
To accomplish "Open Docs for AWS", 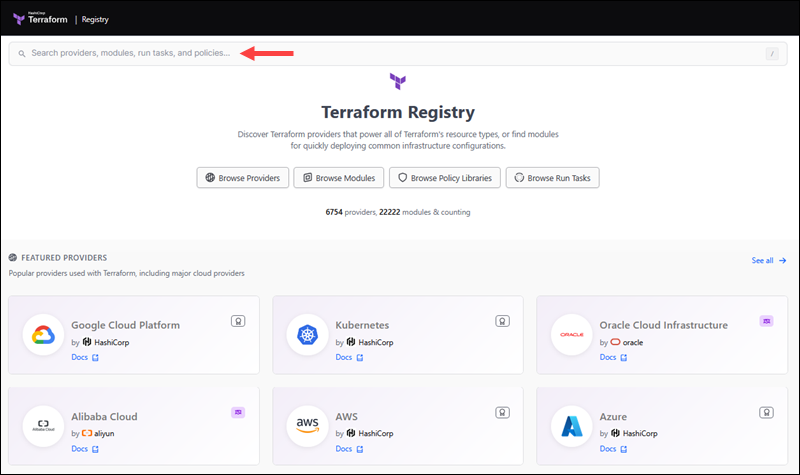I will pyautogui.click(x=349, y=448).
